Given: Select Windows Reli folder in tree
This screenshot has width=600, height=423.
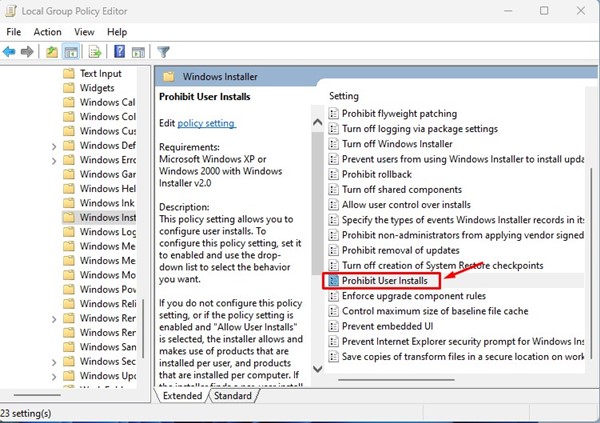Looking at the screenshot, I should click(x=99, y=304).
